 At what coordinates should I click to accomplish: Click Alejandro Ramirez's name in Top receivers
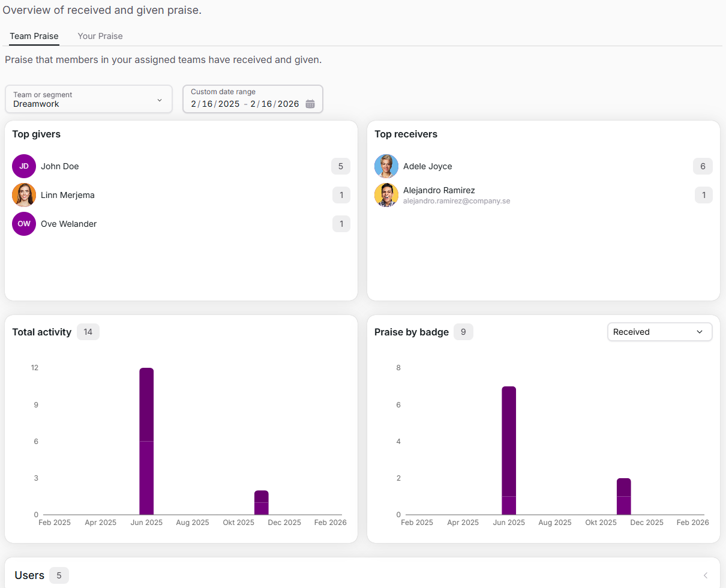point(439,190)
